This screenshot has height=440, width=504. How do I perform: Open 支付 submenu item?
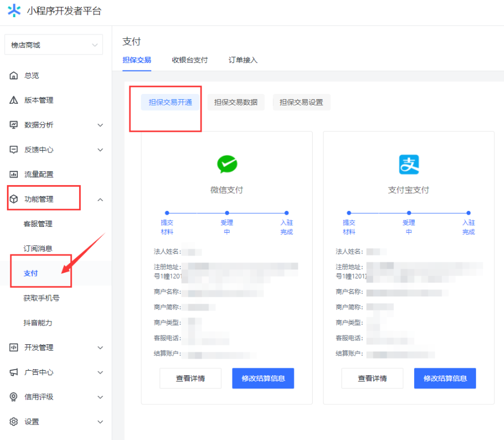pyautogui.click(x=31, y=273)
